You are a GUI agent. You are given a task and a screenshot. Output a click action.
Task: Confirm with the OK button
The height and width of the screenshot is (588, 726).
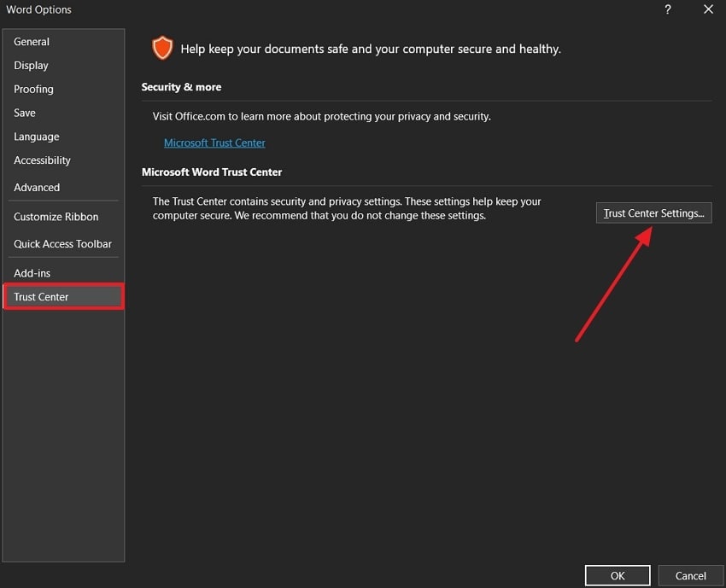tap(618, 576)
